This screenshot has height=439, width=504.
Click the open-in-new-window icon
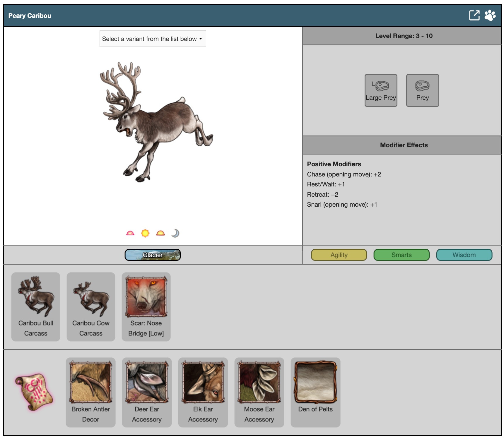click(x=474, y=15)
